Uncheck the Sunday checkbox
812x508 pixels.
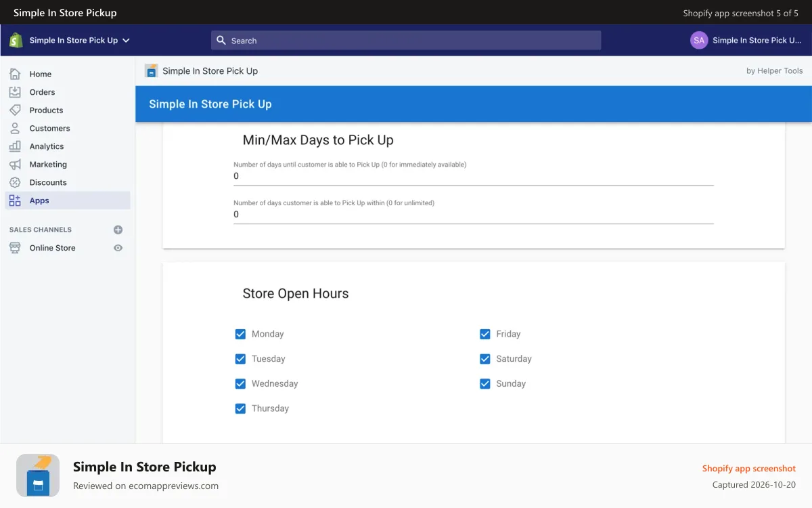click(x=484, y=383)
